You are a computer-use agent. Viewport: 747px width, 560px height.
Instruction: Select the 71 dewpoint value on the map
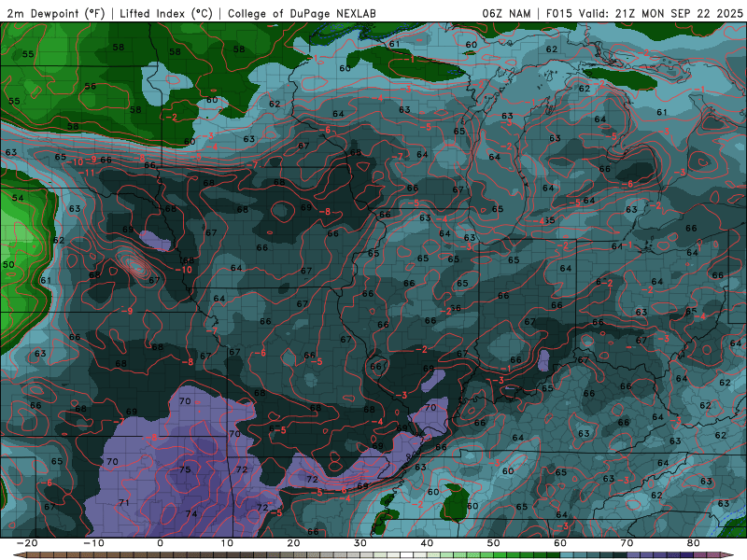point(124,502)
